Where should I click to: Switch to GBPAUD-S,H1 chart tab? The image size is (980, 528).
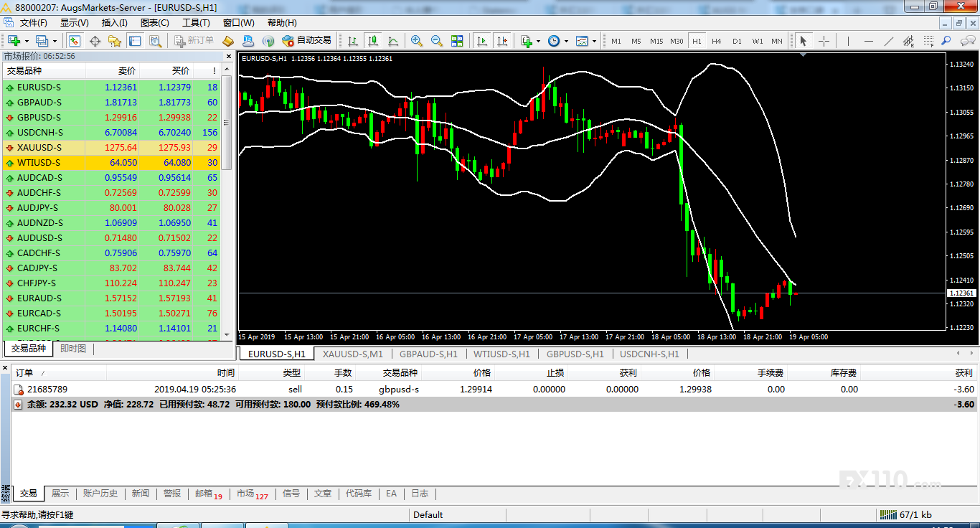click(x=428, y=354)
